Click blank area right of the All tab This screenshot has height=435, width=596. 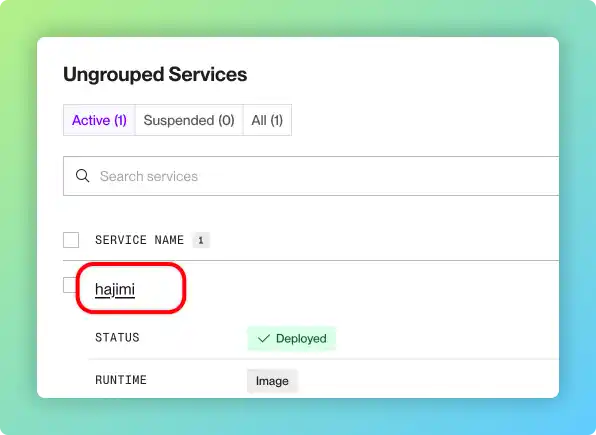click(x=418, y=120)
